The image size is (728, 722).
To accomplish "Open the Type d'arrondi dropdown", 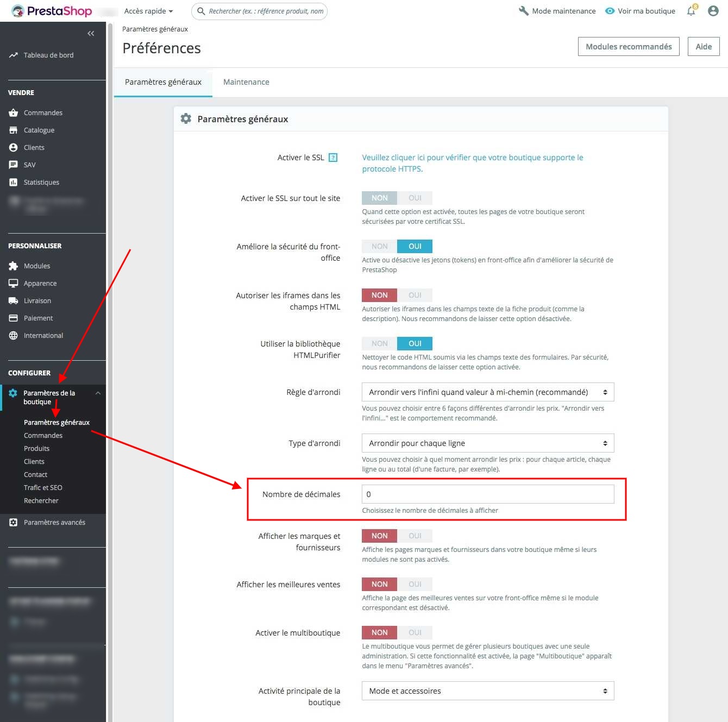I will pos(487,443).
